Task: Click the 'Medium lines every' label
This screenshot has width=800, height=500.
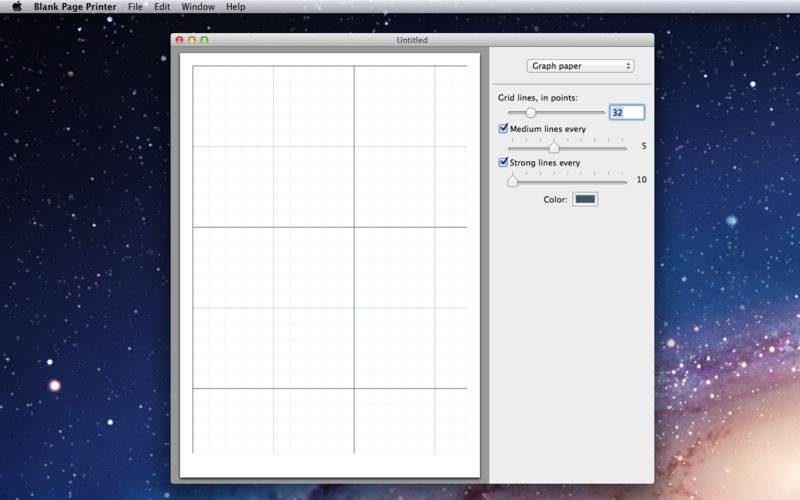Action: 548,129
